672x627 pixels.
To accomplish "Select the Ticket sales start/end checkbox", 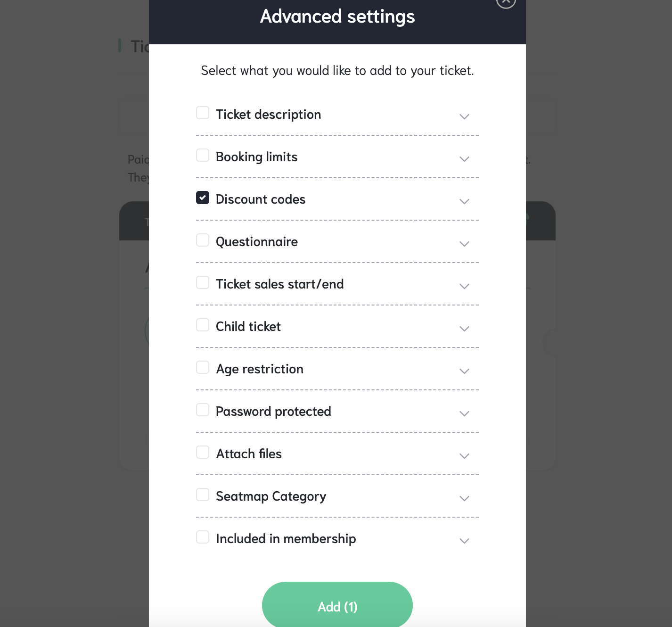I will [203, 282].
